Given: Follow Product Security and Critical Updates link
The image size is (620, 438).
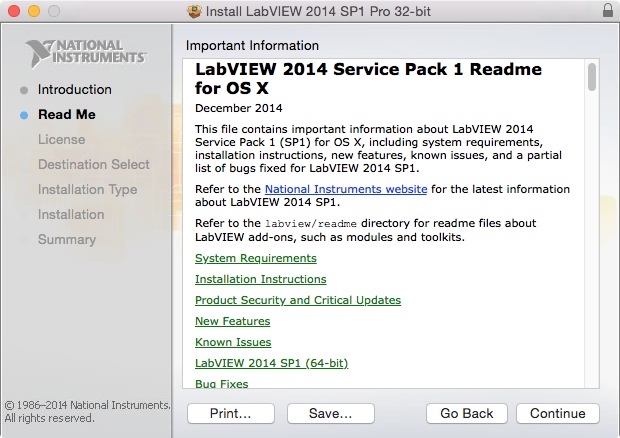Looking at the screenshot, I should click(x=298, y=300).
